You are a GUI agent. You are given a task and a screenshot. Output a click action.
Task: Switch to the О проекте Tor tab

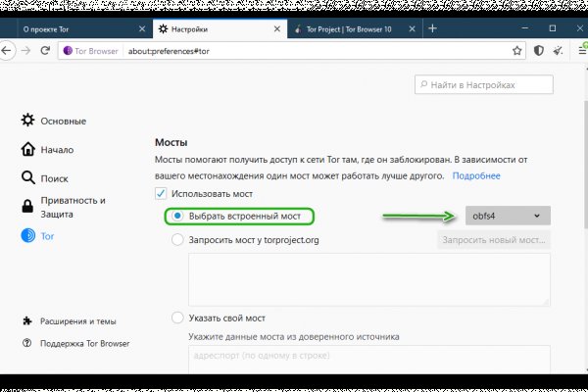coord(69,29)
